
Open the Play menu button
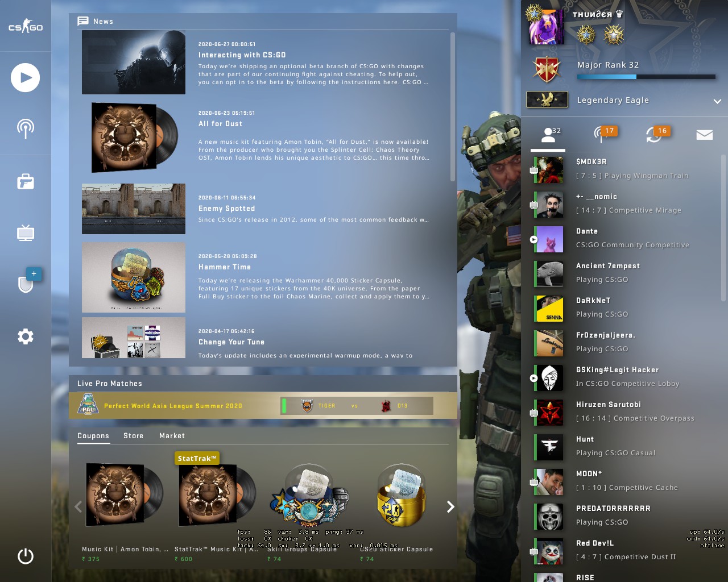pos(26,78)
